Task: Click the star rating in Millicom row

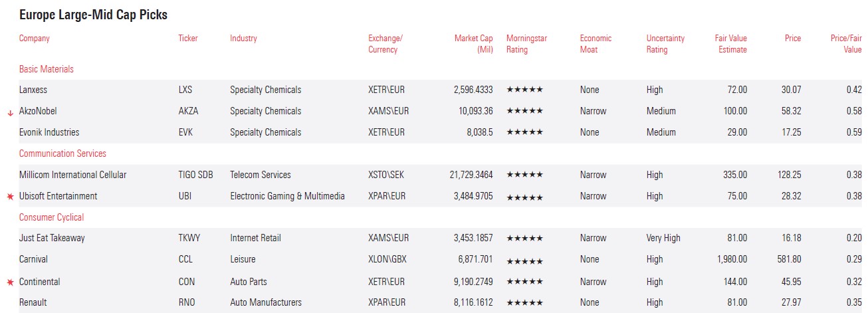Action: 524,175
